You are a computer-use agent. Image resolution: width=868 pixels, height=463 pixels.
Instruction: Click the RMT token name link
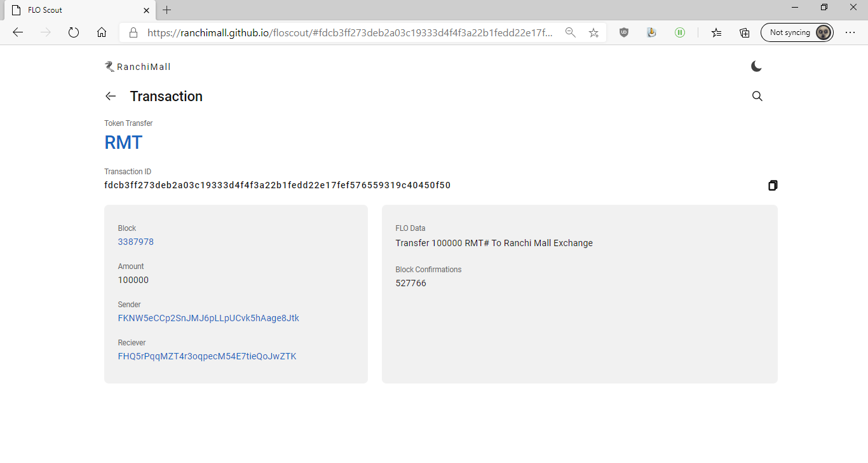click(123, 142)
